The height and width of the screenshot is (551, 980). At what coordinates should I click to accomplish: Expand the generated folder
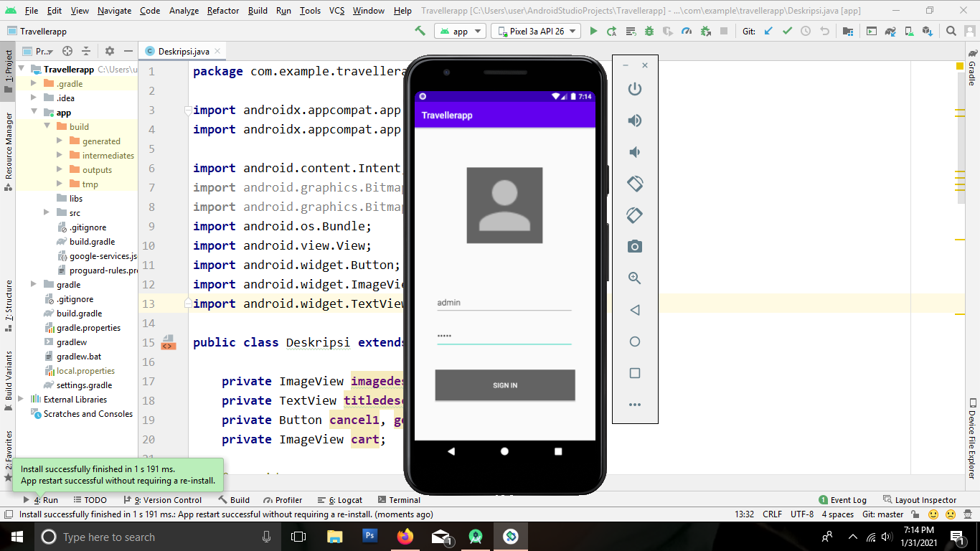click(x=60, y=141)
